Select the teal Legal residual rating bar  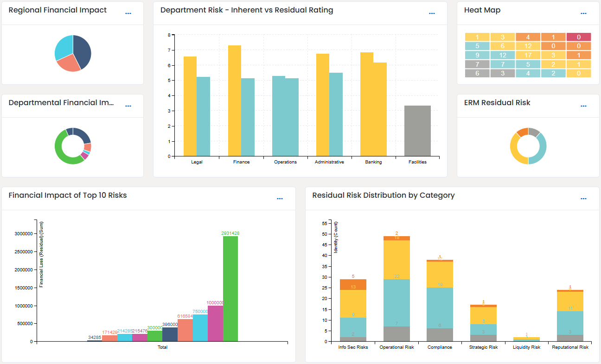pyautogui.click(x=203, y=116)
